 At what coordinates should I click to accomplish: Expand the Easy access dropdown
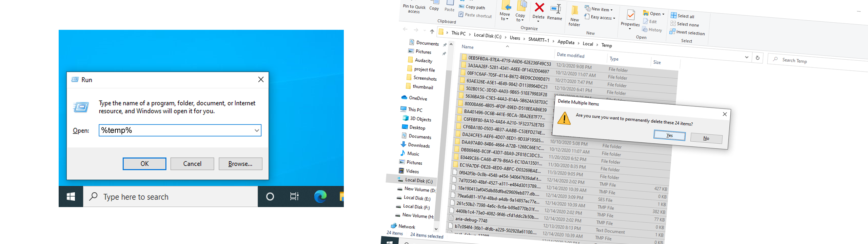[614, 18]
